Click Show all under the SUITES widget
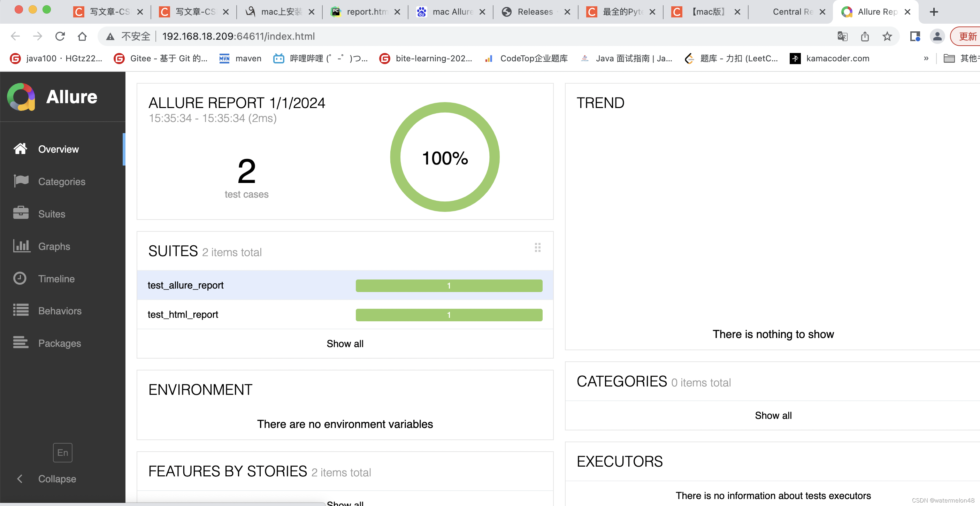 (345, 344)
